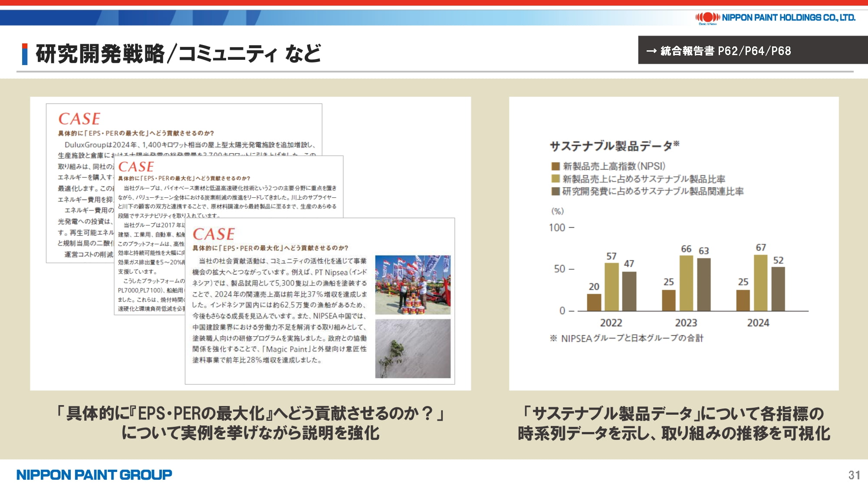Viewport: 868px width, 488px height.
Task: Click the 2023 bar labeled 66
Action: [686, 283]
